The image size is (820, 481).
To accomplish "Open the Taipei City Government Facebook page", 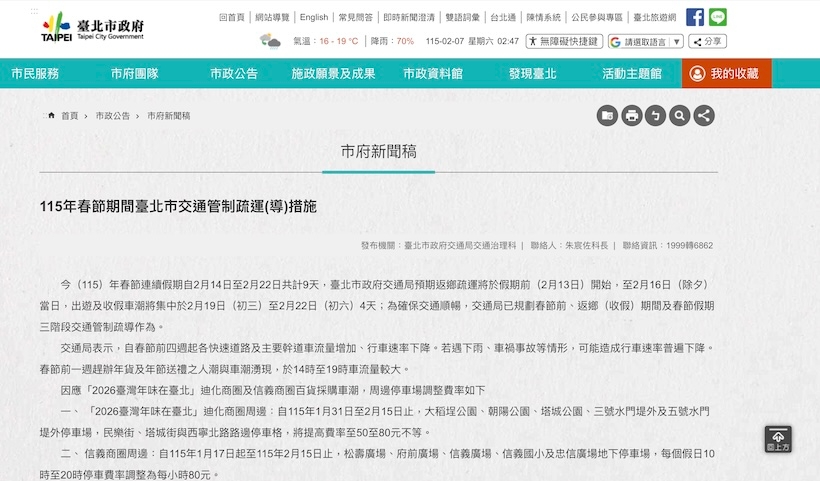I will pyautogui.click(x=695, y=17).
